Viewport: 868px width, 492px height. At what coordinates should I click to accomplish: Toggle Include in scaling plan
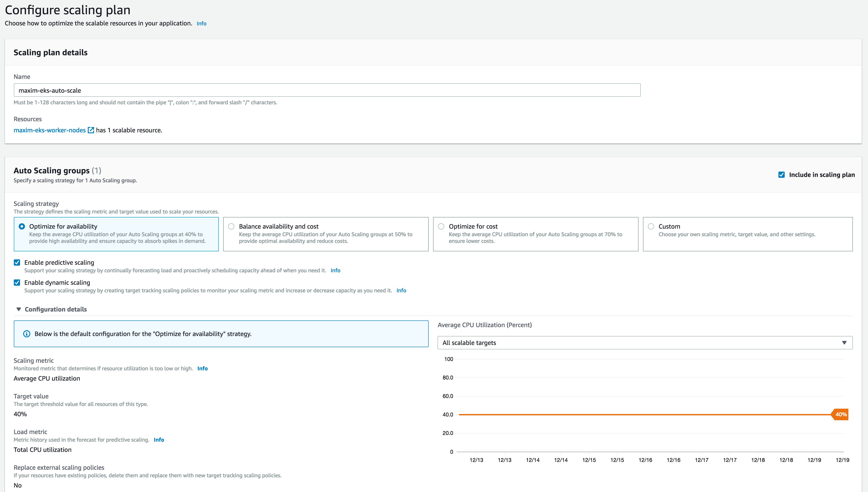pos(781,175)
